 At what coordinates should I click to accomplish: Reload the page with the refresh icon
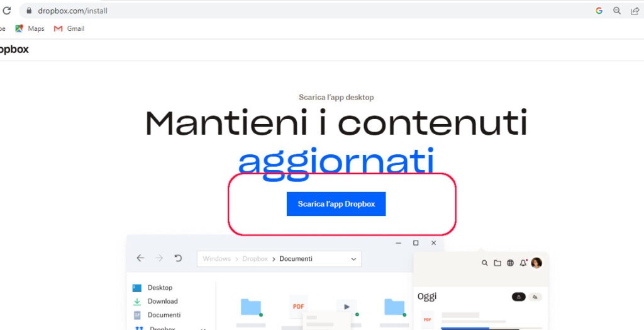(6, 11)
